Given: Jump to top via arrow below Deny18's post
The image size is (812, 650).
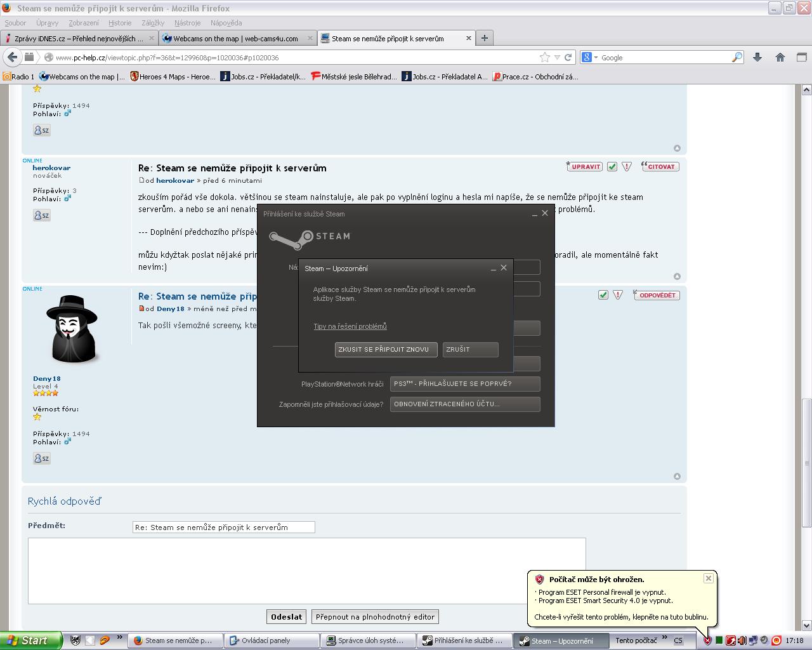Looking at the screenshot, I should (x=677, y=476).
